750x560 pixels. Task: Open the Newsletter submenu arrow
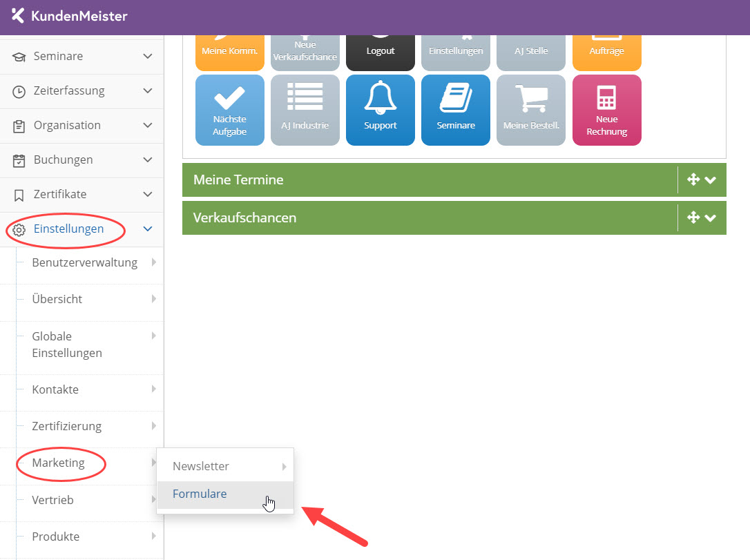tap(284, 466)
